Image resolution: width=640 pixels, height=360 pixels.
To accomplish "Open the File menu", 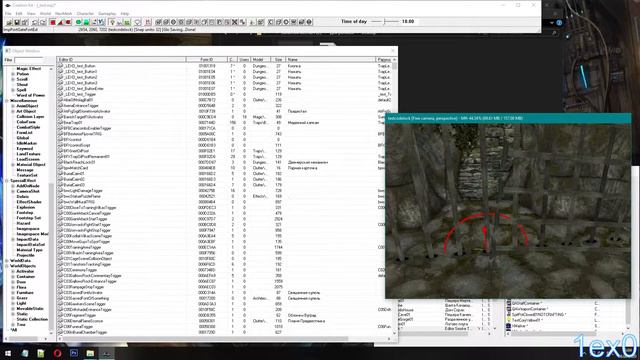I will click(x=8, y=13).
